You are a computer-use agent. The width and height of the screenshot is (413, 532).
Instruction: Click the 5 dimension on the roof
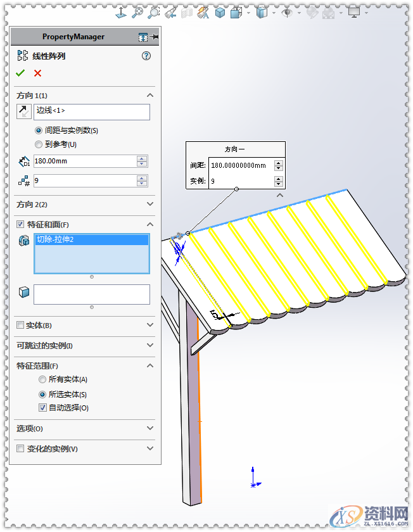215,315
